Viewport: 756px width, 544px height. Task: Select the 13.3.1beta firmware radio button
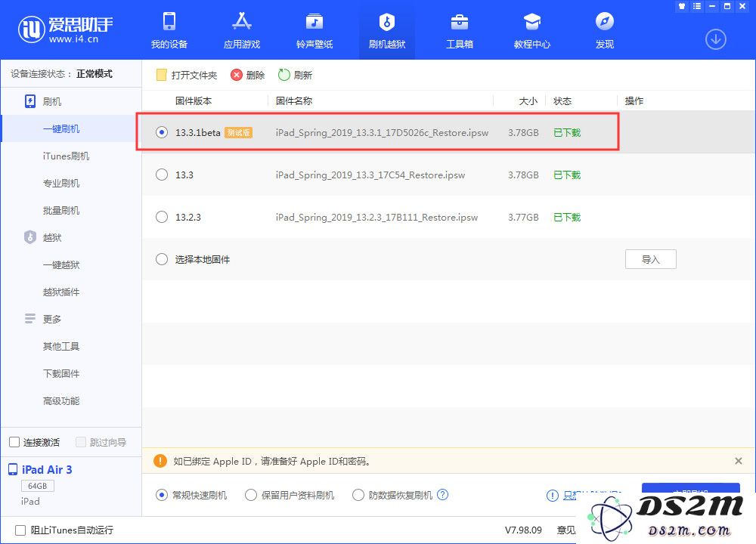coord(162,132)
